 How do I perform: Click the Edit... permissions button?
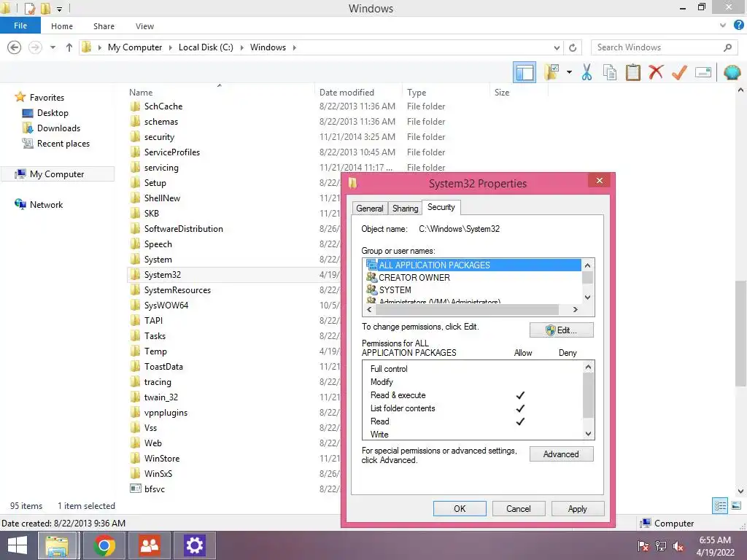coord(562,330)
